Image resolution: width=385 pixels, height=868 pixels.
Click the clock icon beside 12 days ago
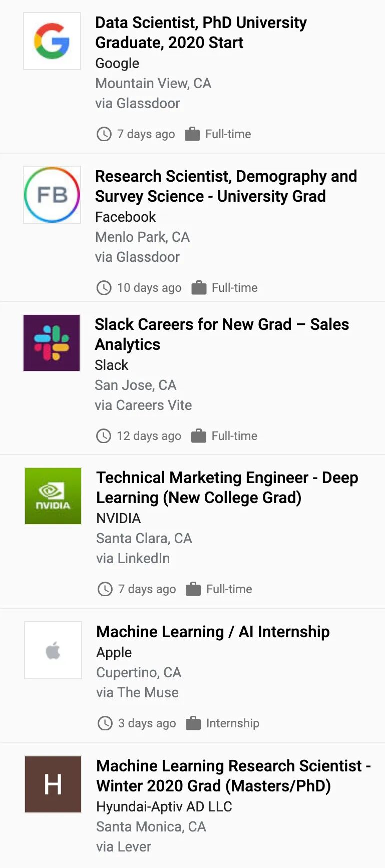pyautogui.click(x=103, y=436)
